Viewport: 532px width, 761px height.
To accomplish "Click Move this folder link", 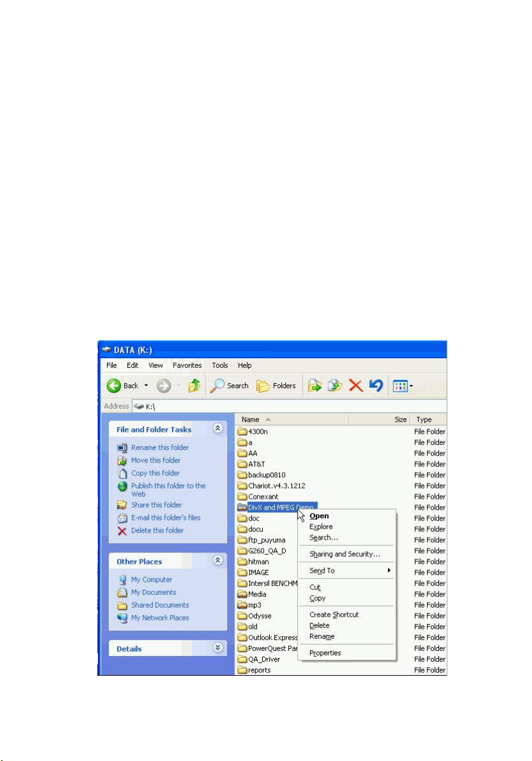I will point(156,460).
